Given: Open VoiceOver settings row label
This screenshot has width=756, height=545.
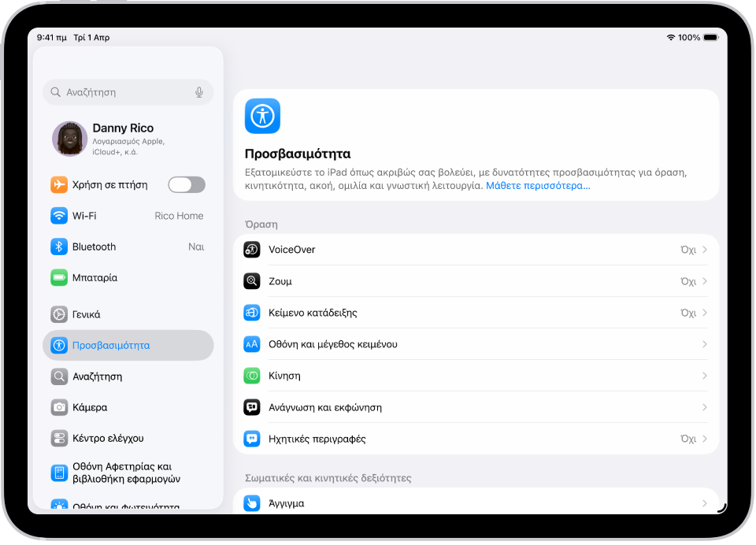Looking at the screenshot, I should (291, 250).
